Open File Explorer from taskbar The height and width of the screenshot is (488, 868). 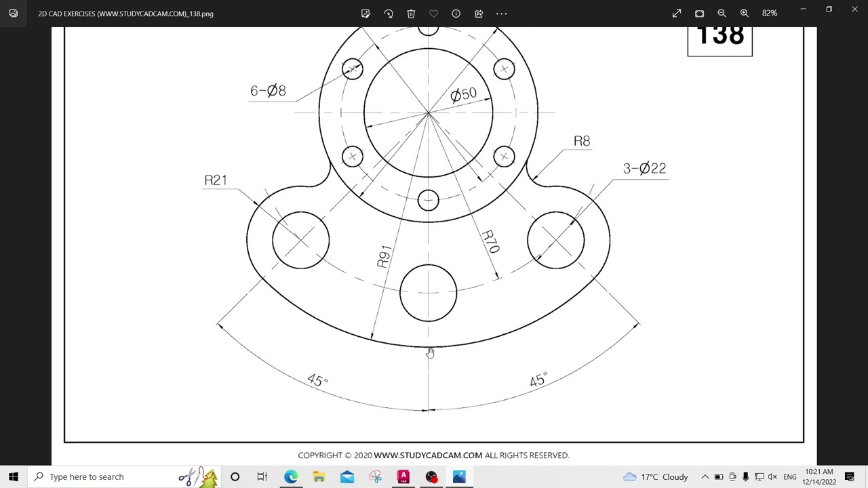(319, 476)
